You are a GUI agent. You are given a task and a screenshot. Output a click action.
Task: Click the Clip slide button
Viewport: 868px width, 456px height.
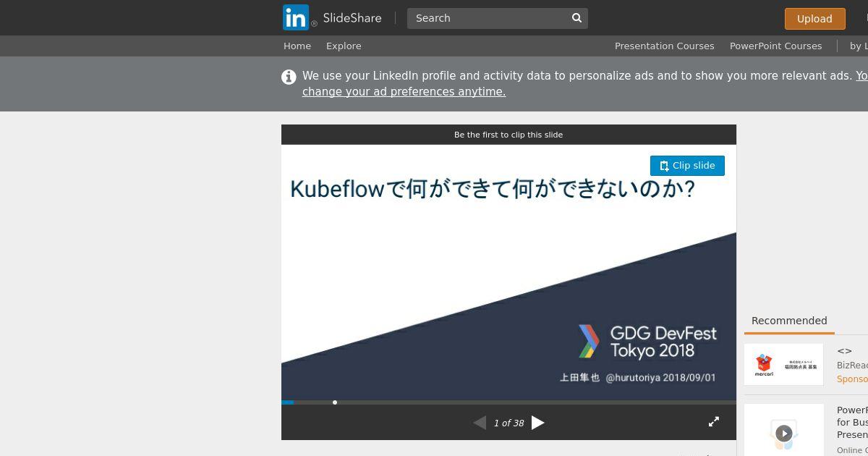click(687, 166)
